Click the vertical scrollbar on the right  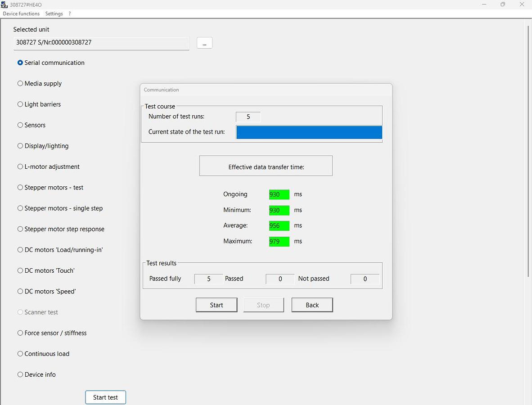click(528, 151)
